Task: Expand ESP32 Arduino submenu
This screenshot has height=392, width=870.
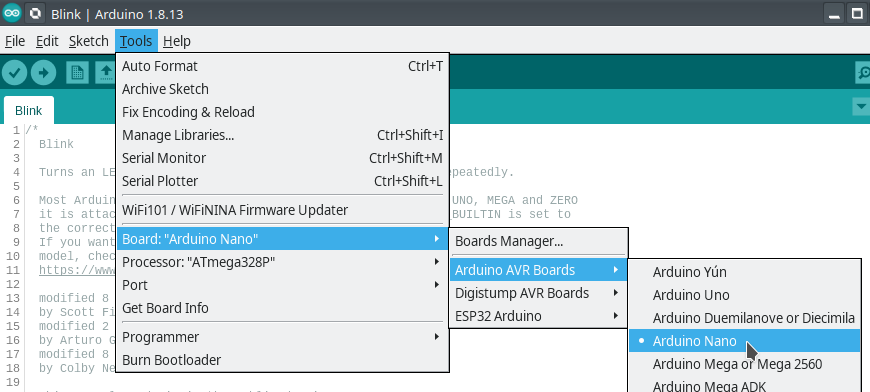Action: (538, 316)
